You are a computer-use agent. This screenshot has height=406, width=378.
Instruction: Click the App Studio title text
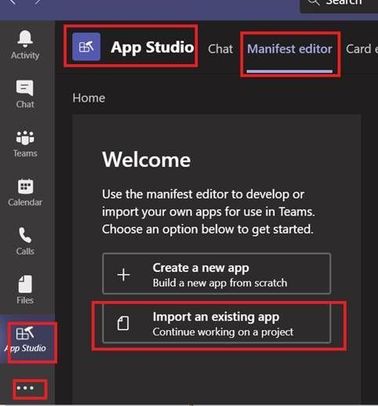point(152,47)
